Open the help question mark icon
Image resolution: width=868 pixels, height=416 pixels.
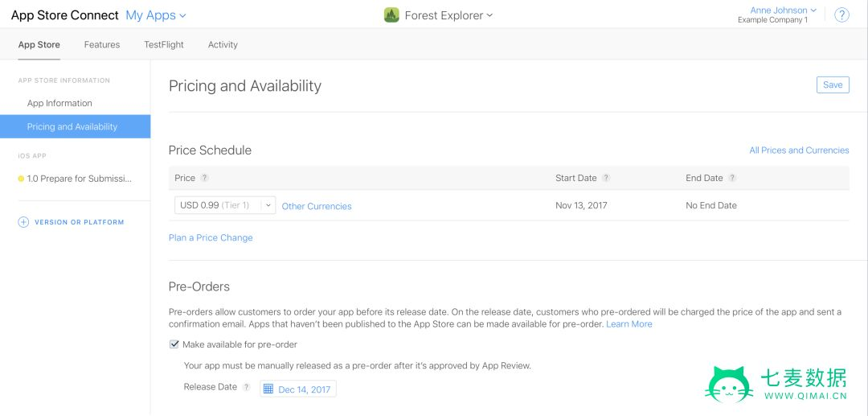841,15
